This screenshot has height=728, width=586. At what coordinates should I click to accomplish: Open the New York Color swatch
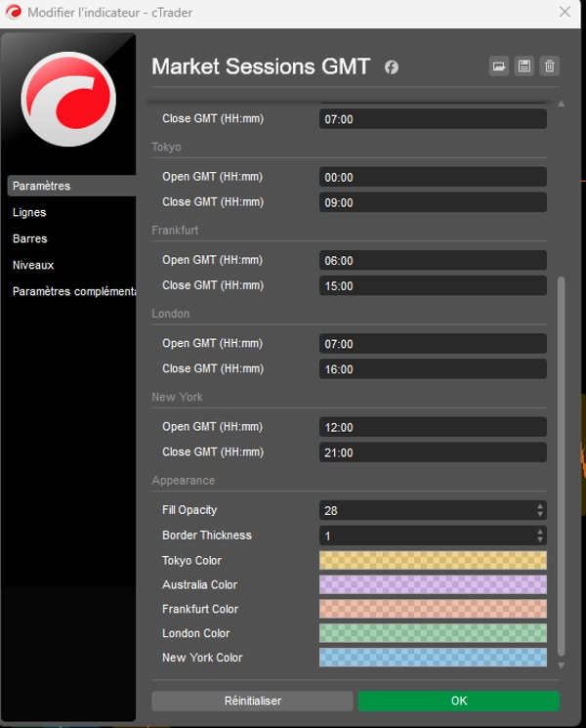pos(433,658)
